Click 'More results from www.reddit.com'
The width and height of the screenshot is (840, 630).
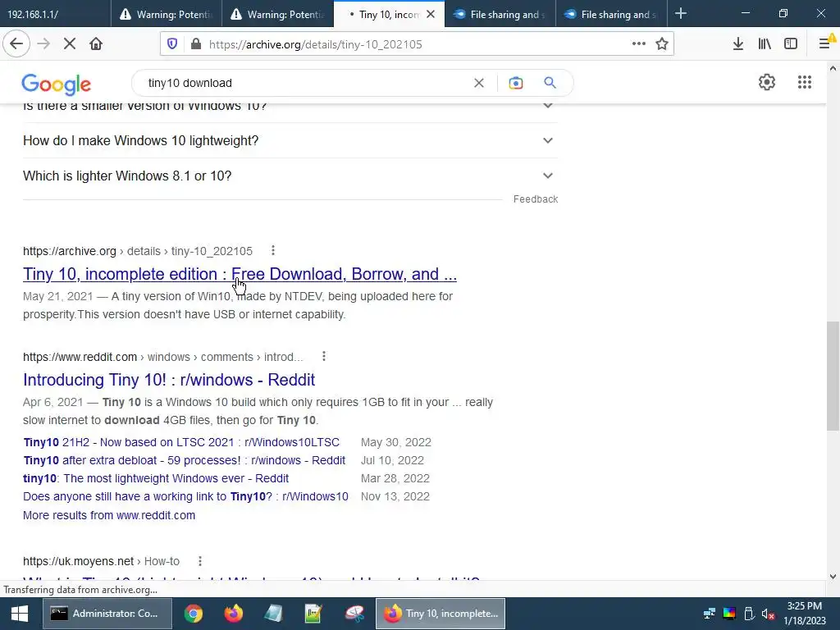click(x=109, y=515)
